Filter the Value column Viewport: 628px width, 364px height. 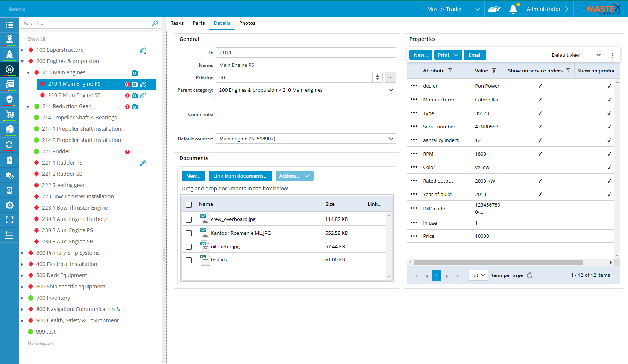(494, 71)
